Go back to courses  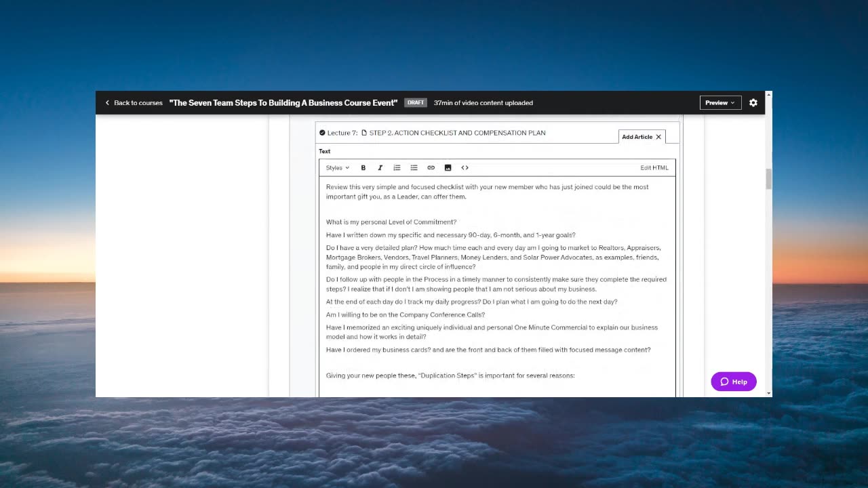(x=134, y=103)
